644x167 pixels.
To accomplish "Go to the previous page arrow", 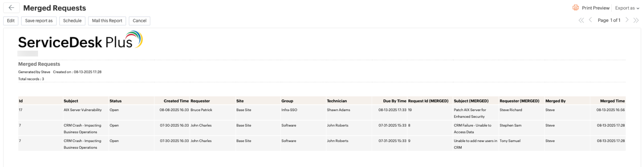I will coord(590,20).
